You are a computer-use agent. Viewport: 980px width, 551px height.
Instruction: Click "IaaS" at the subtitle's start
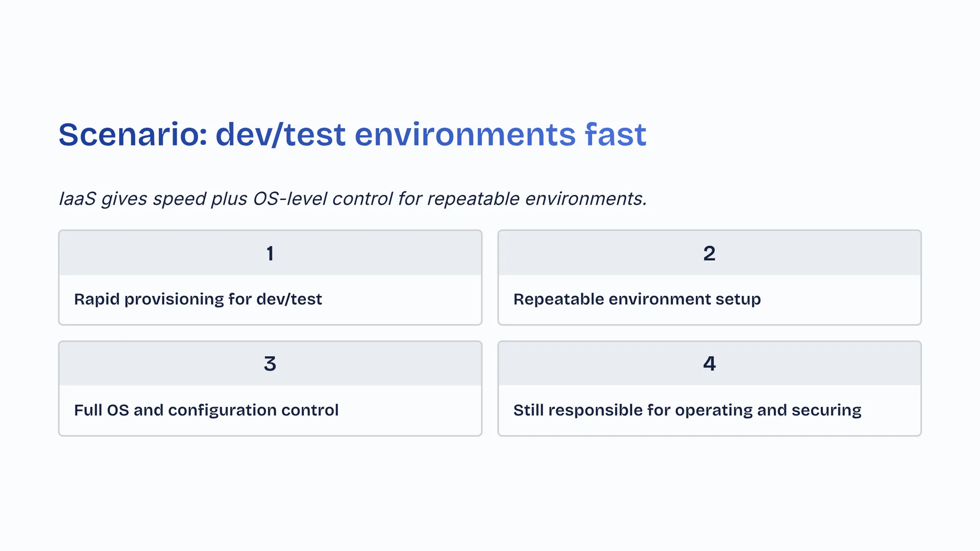77,198
